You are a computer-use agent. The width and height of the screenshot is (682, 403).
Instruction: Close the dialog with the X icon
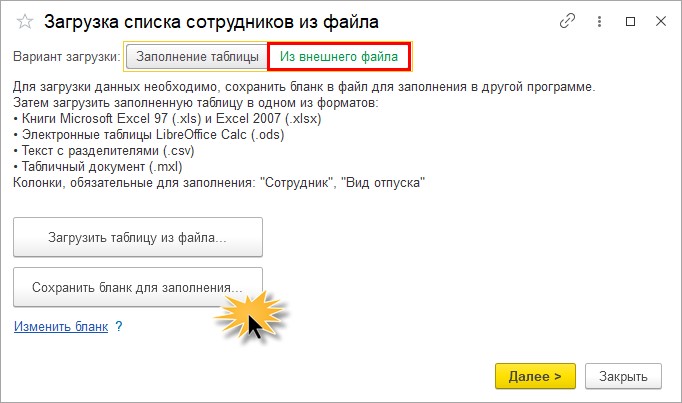coord(661,21)
